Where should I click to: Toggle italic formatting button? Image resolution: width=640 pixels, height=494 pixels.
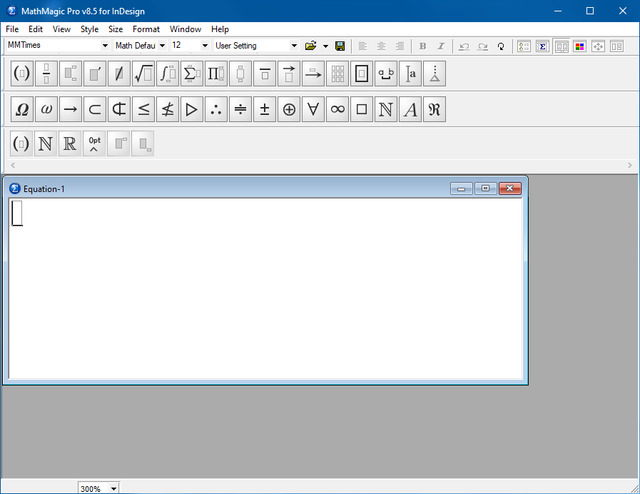point(440,46)
